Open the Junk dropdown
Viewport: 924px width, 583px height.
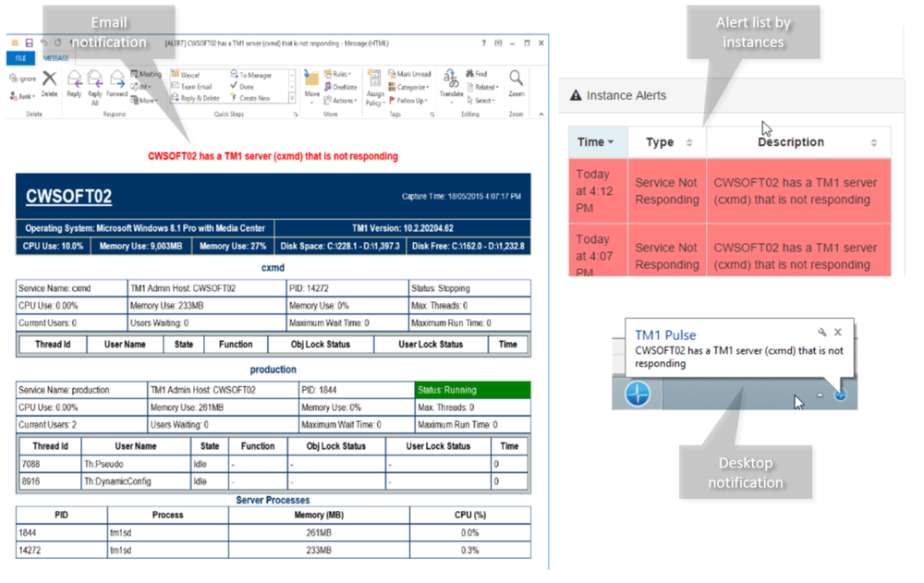click(x=24, y=95)
